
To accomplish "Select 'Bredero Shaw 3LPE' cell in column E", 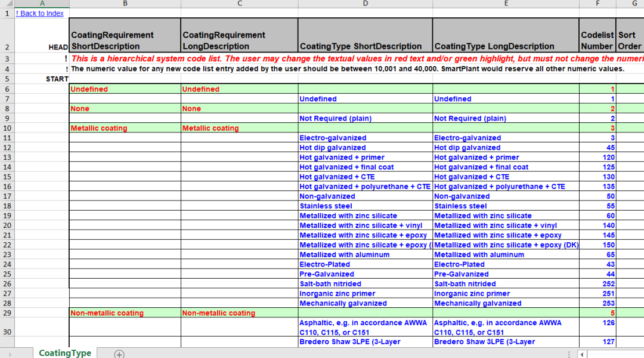I will pos(506,342).
